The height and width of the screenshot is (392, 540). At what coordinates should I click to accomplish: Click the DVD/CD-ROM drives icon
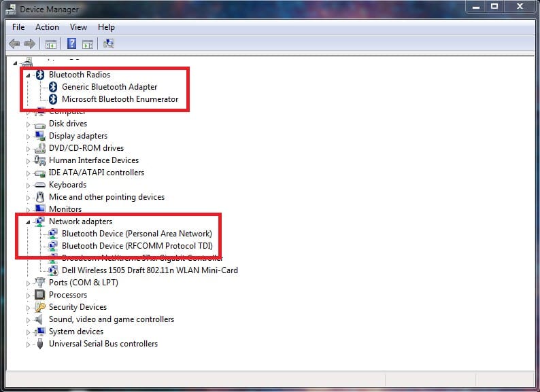[x=40, y=148]
